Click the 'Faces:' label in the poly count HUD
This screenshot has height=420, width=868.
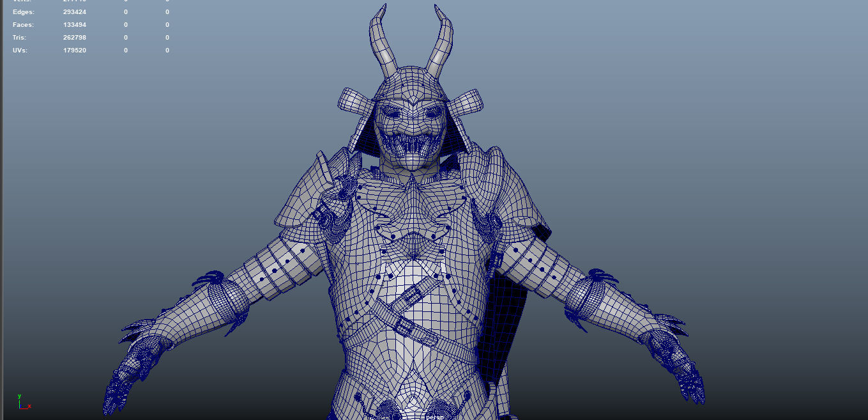[x=24, y=25]
